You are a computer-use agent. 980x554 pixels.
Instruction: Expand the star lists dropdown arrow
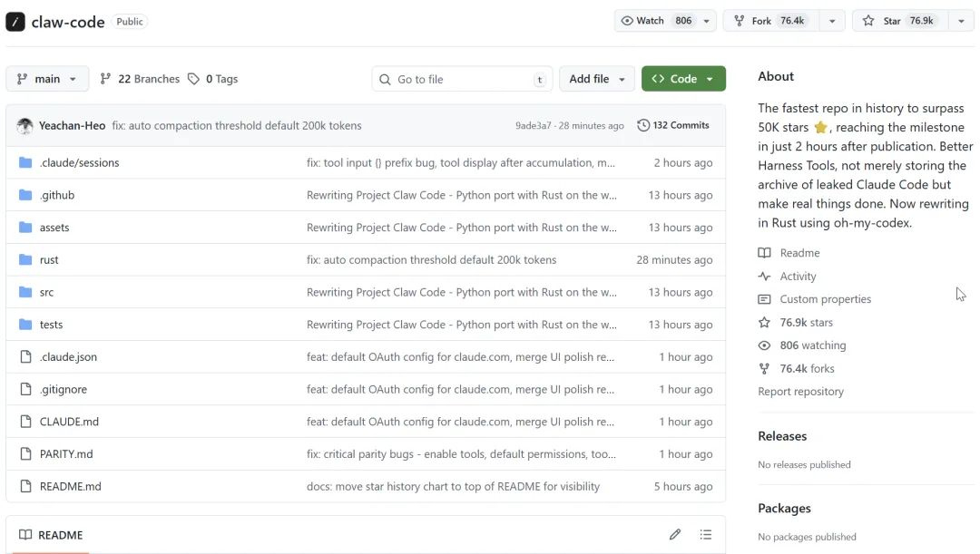(x=962, y=21)
